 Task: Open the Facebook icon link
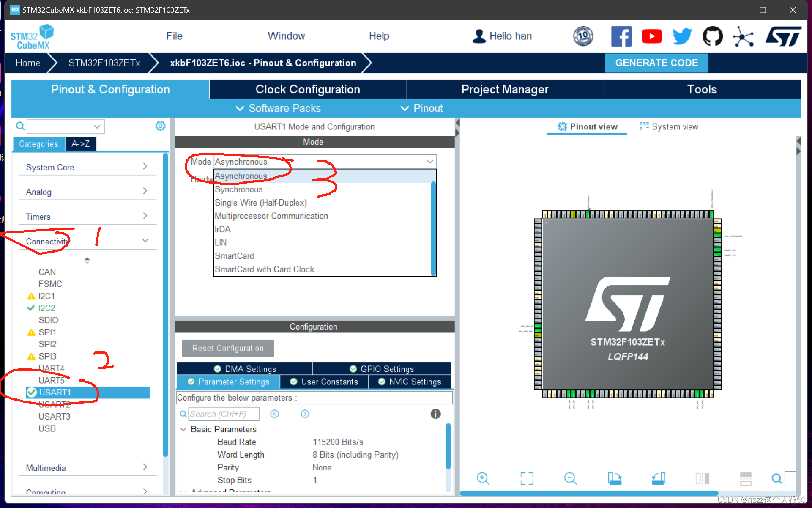coord(621,36)
